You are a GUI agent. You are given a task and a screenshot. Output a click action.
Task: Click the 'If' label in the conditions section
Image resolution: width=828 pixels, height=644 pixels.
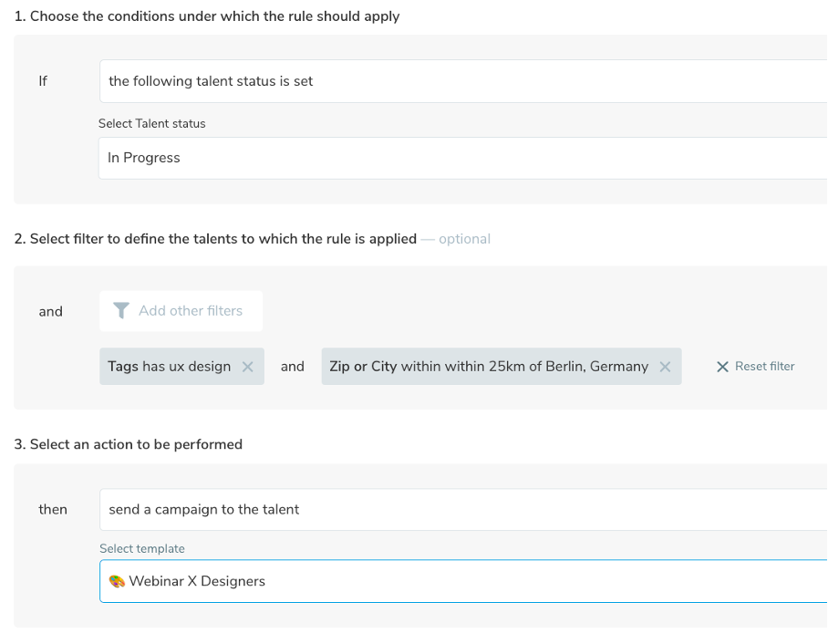click(x=43, y=81)
